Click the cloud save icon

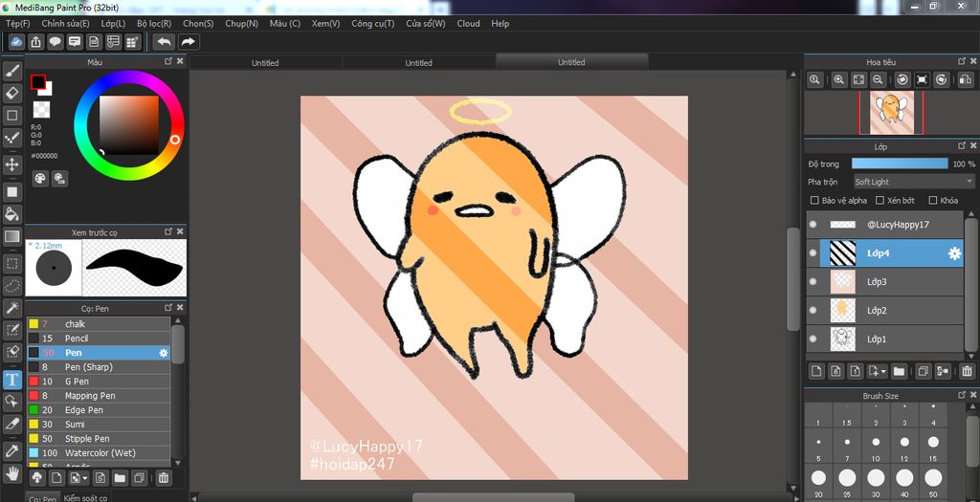(17, 42)
